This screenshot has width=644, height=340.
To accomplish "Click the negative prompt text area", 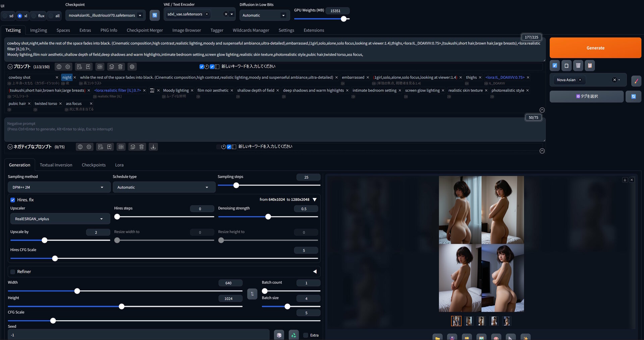I will (x=275, y=129).
